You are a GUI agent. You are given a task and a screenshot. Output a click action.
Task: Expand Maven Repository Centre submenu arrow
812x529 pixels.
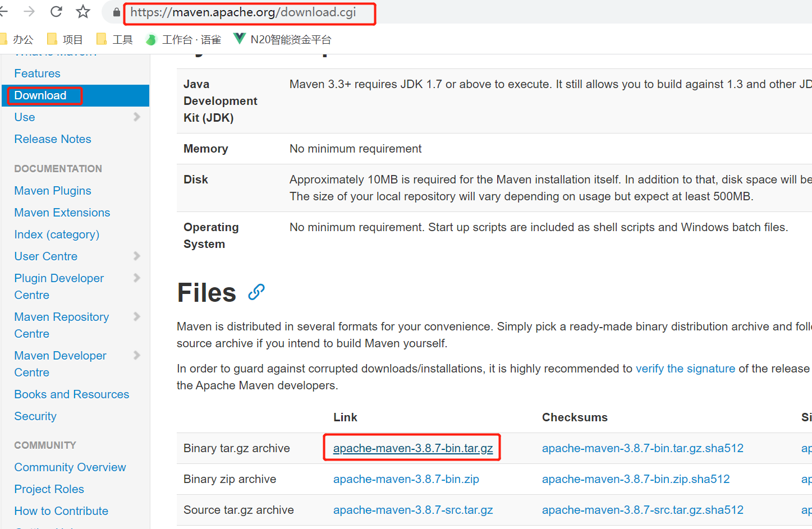pyautogui.click(x=136, y=316)
